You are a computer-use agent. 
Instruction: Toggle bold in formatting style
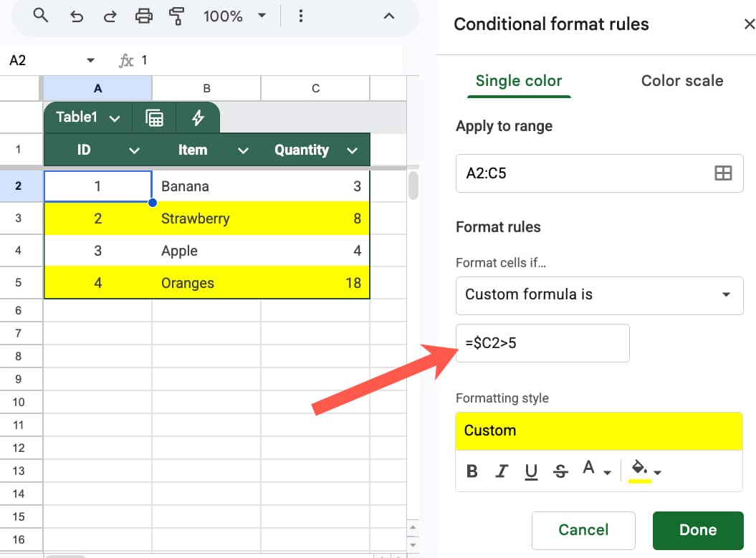pos(472,471)
